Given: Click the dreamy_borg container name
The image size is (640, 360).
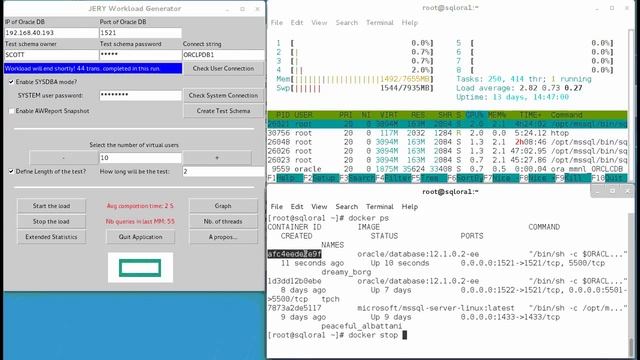Looking at the screenshot, I should click(346, 272).
